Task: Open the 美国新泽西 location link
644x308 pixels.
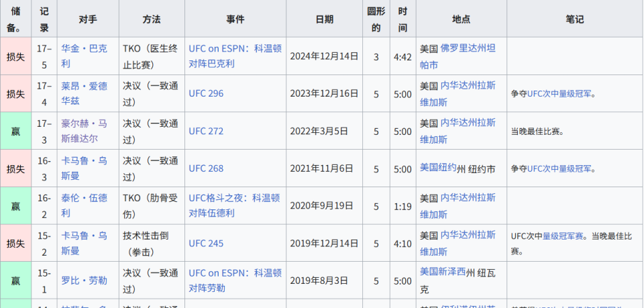Action: click(x=443, y=272)
